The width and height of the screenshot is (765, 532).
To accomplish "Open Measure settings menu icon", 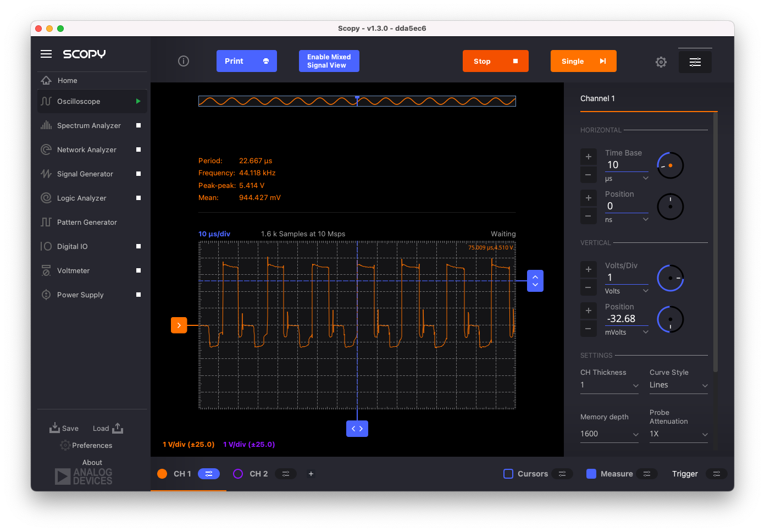I will click(x=647, y=474).
